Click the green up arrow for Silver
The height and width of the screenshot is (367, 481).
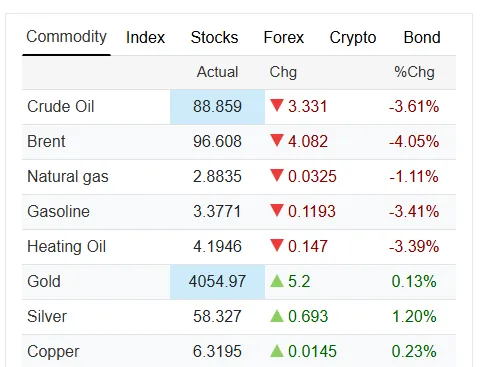pyautogui.click(x=277, y=315)
